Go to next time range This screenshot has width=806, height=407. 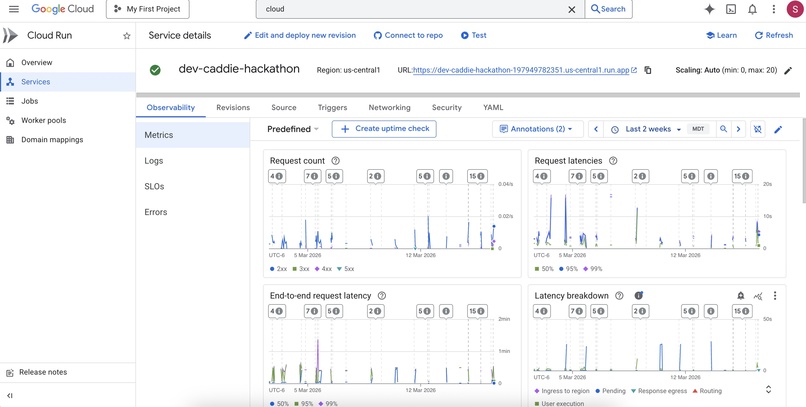738,130
